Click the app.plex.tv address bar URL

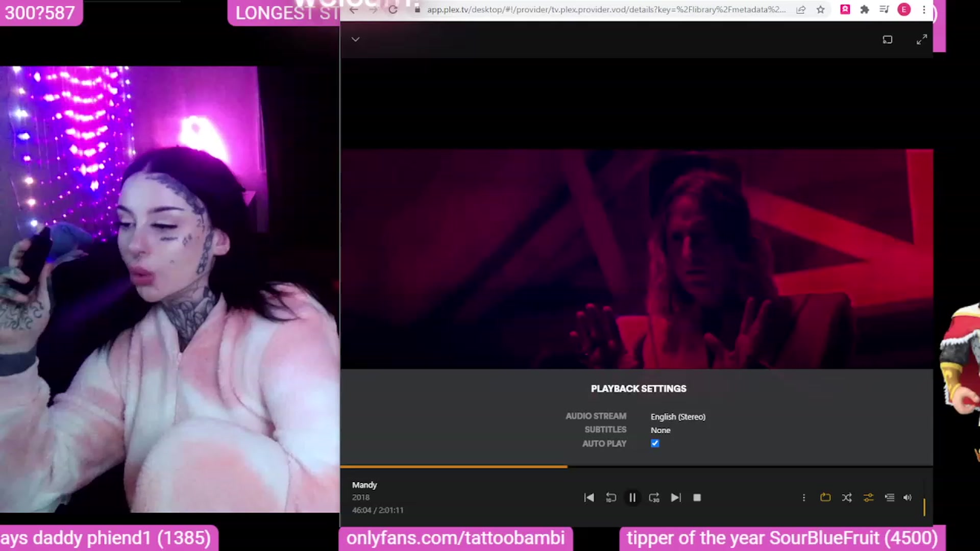coord(606,10)
